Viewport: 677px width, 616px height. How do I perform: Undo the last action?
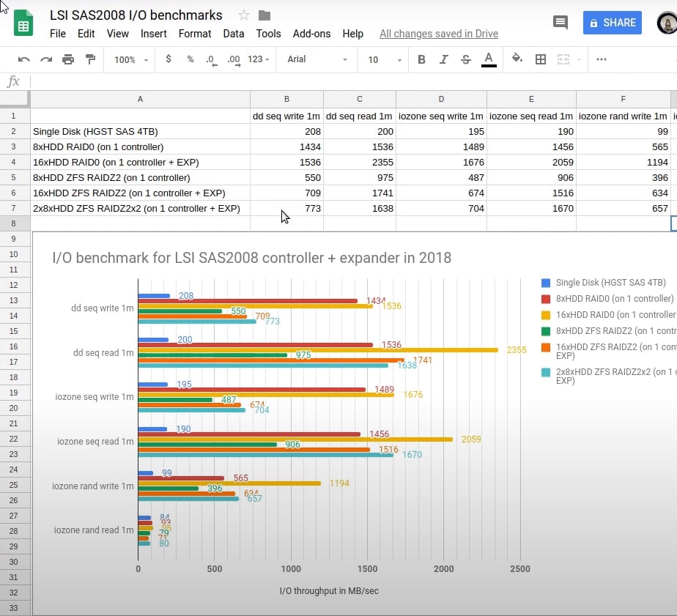click(23, 59)
